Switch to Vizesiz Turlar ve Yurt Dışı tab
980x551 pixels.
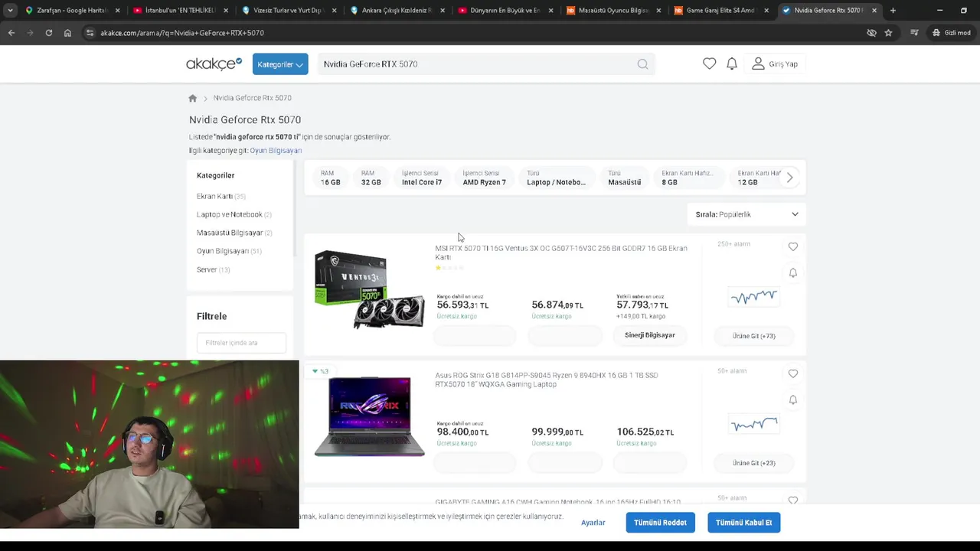tap(288, 11)
